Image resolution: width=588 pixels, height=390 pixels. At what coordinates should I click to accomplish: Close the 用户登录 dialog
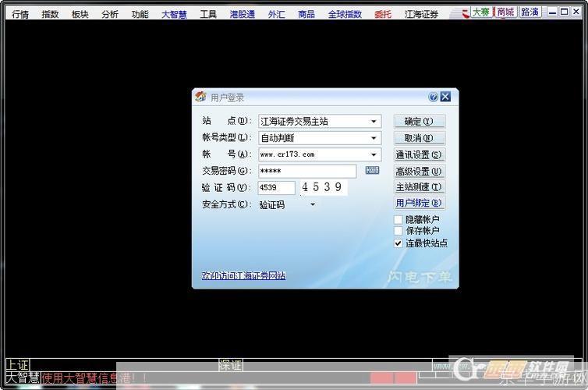tap(445, 97)
